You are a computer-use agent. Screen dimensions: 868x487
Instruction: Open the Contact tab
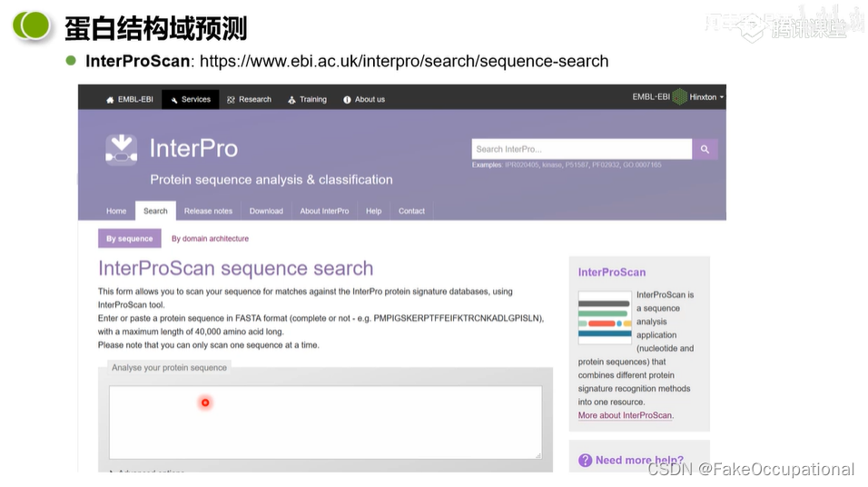(411, 211)
